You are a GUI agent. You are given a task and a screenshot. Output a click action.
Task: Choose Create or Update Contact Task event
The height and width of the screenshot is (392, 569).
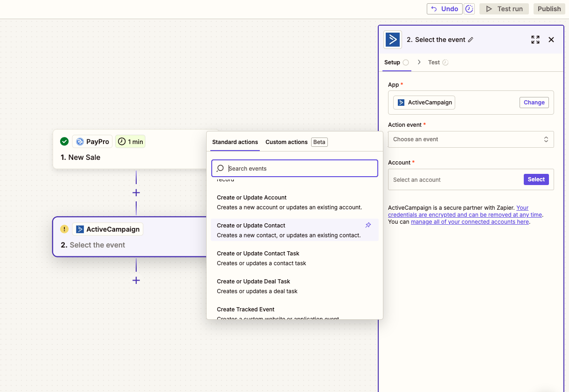[x=295, y=258]
